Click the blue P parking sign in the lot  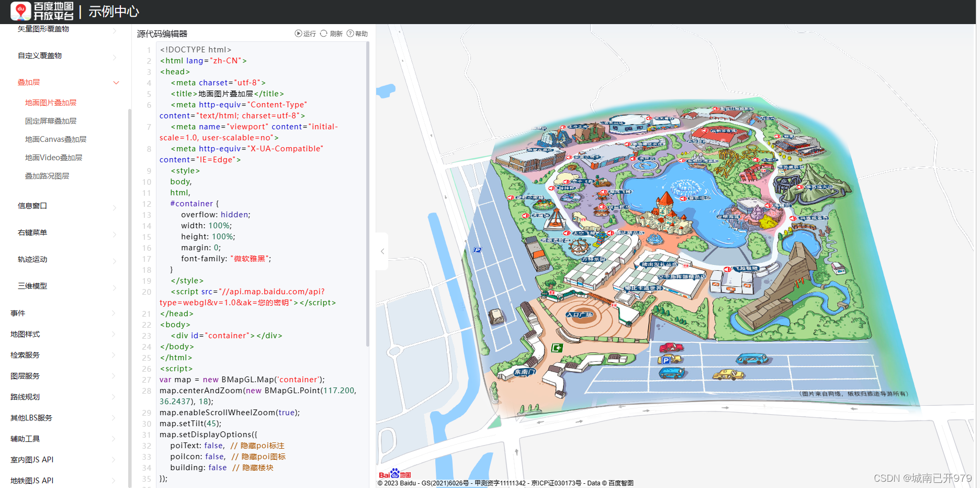tap(666, 360)
